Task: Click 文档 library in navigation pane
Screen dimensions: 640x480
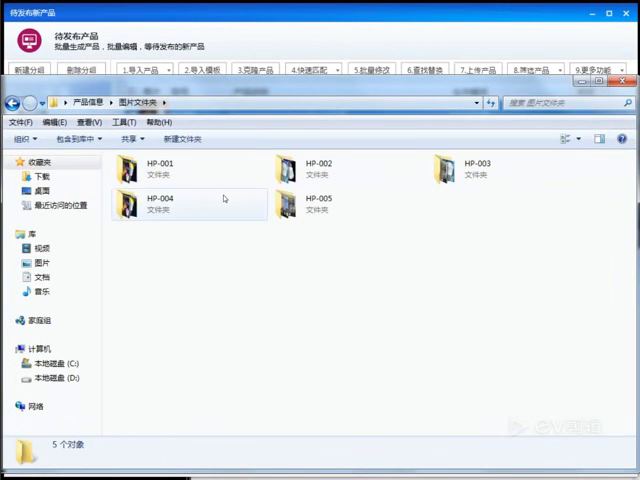Action: 42,278
